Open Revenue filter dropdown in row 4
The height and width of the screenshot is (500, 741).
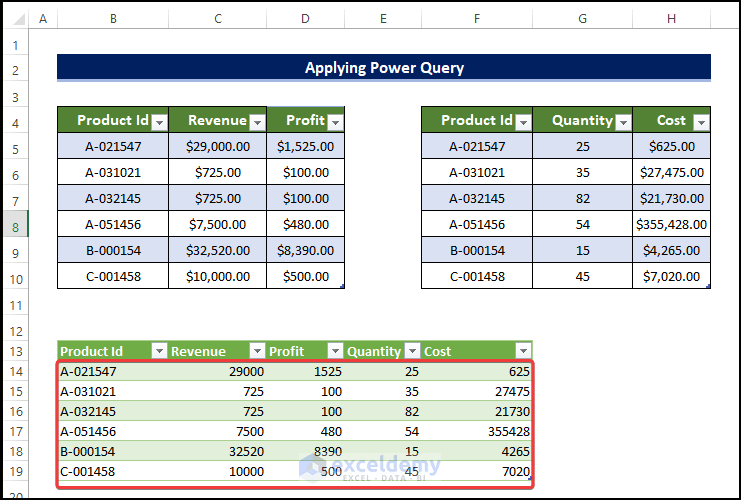257,122
